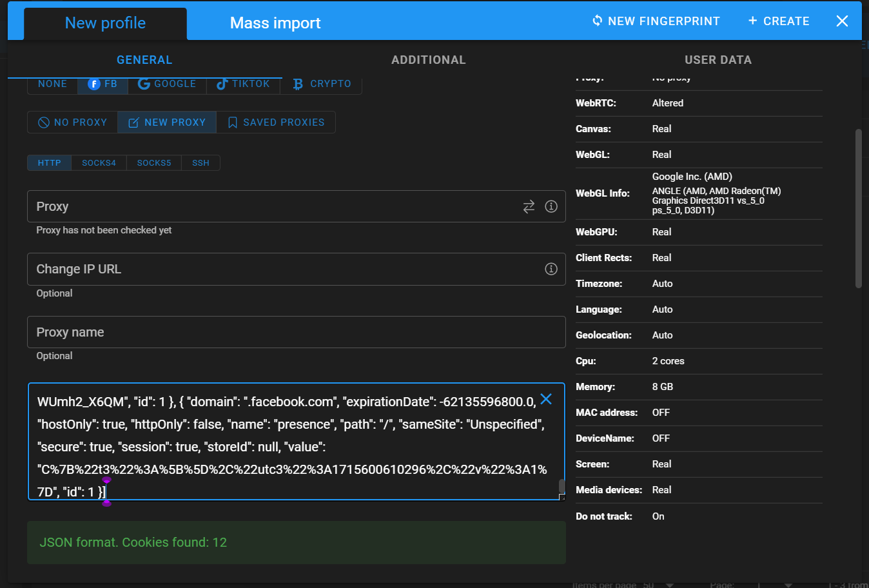Click the Canvas value "Real"
Viewport: 869px width, 588px height.
point(662,129)
